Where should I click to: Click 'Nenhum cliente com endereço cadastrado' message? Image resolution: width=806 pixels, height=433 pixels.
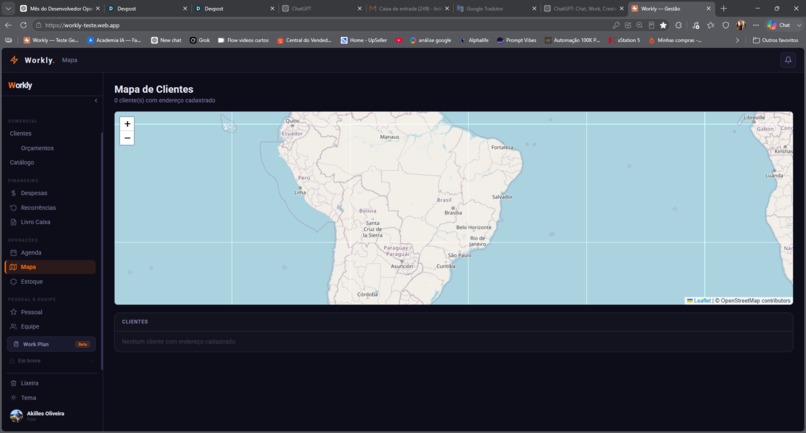click(179, 341)
